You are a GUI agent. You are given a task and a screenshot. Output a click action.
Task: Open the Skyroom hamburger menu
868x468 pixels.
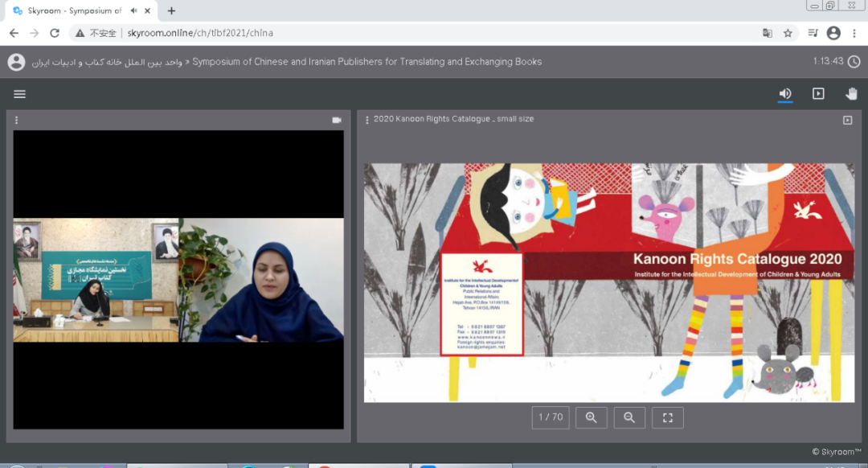click(x=19, y=94)
